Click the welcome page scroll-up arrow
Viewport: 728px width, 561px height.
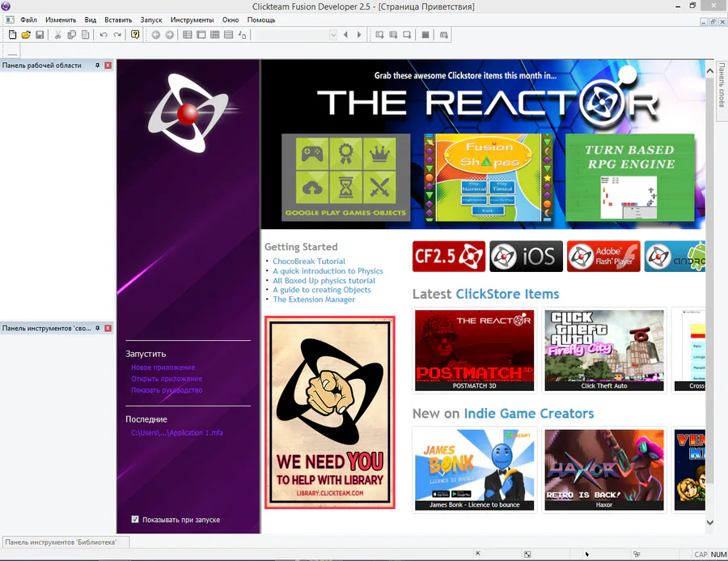[710, 71]
